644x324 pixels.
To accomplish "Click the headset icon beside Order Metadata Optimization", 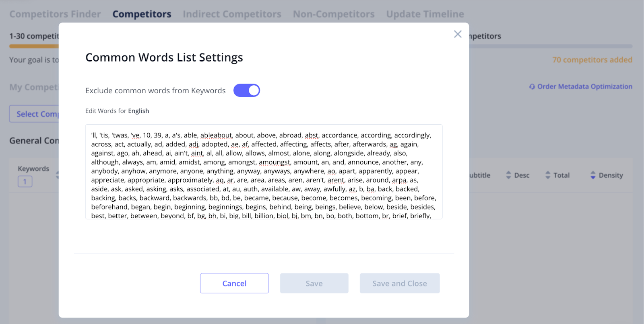I will (532, 86).
